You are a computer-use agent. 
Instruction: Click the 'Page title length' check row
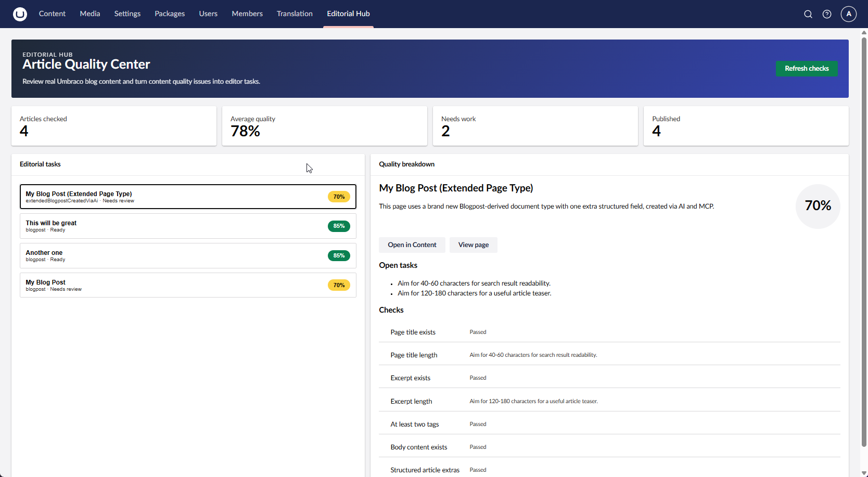click(609, 355)
